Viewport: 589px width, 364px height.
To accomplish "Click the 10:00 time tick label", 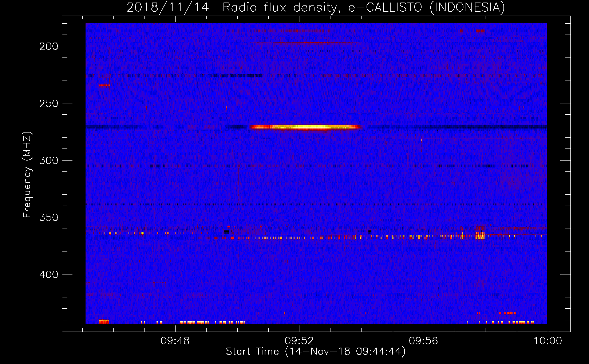I will pyautogui.click(x=548, y=341).
